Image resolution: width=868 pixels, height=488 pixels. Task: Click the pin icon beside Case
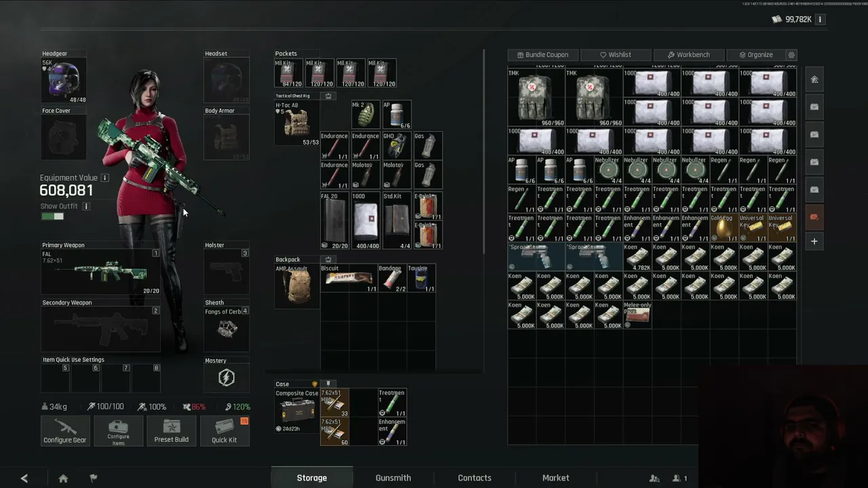tap(328, 384)
